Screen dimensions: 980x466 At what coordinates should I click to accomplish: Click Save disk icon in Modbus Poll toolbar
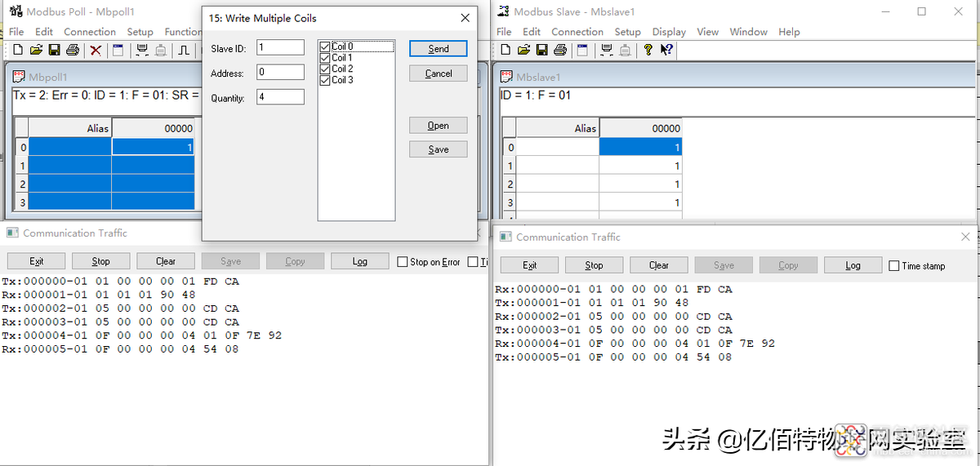[54, 51]
